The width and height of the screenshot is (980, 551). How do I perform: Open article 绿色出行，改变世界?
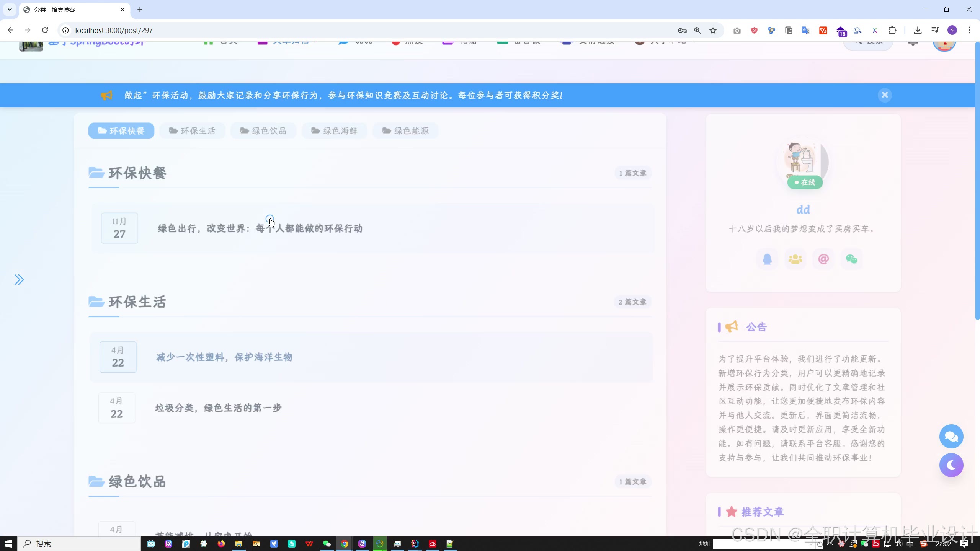point(260,228)
